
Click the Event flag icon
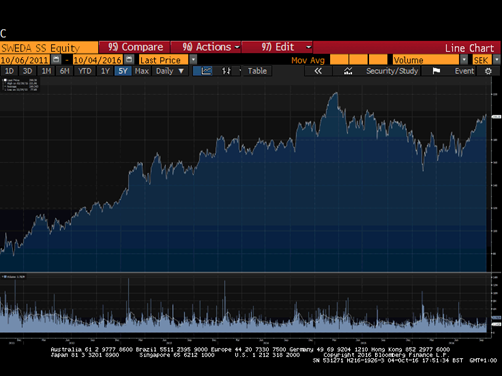point(436,71)
